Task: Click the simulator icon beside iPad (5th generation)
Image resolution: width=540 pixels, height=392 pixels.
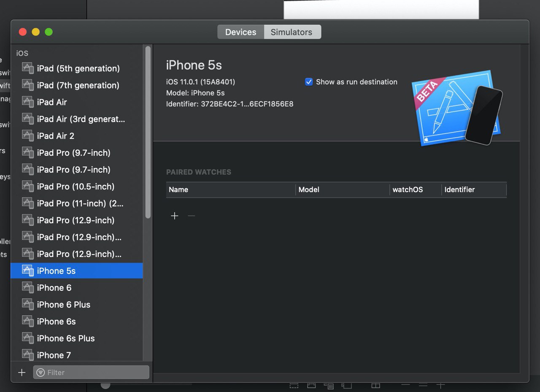Action: (28, 68)
